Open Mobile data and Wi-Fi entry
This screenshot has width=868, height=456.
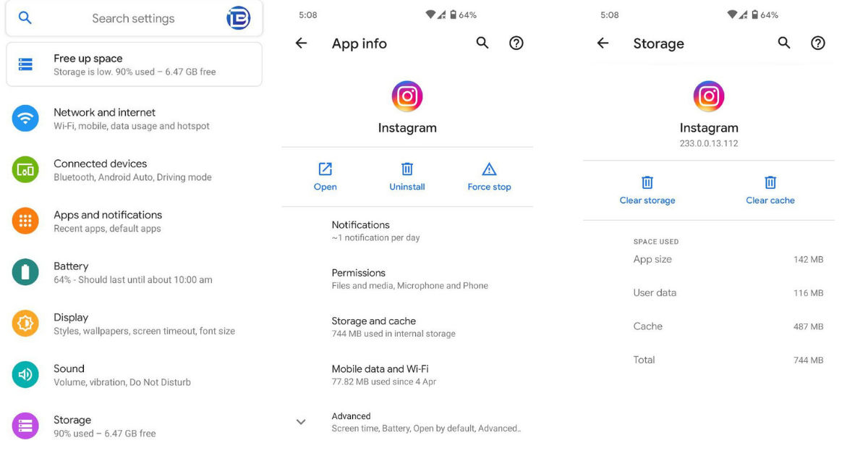point(407,374)
